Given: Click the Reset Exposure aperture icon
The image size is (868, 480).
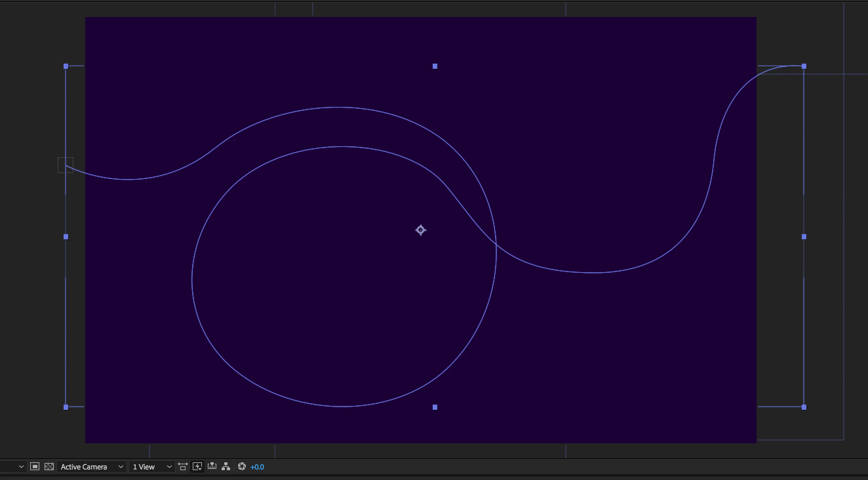Looking at the screenshot, I should tap(242, 467).
